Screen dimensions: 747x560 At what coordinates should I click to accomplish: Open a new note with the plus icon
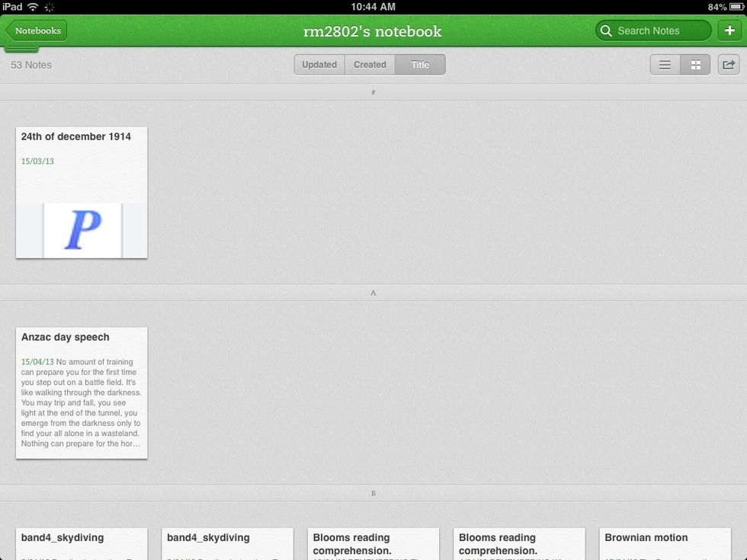[x=729, y=30]
